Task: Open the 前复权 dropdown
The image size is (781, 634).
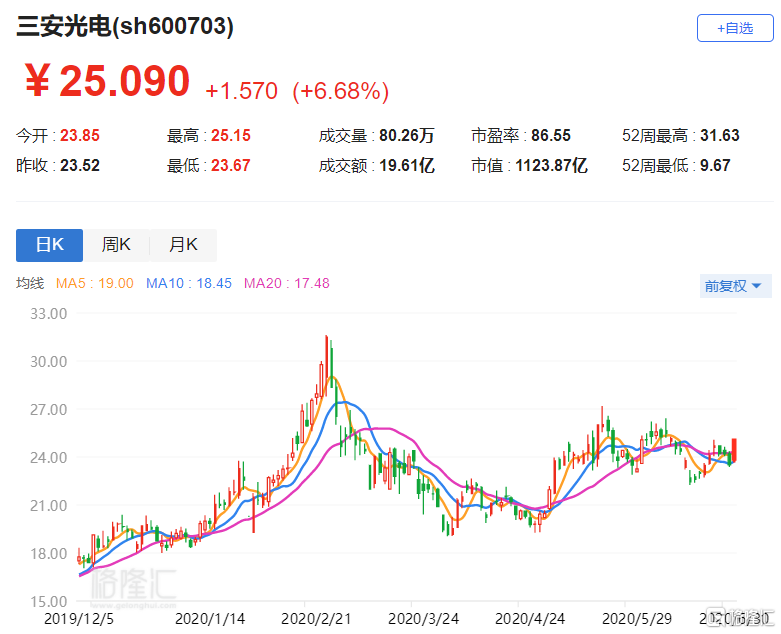Action: tap(735, 286)
